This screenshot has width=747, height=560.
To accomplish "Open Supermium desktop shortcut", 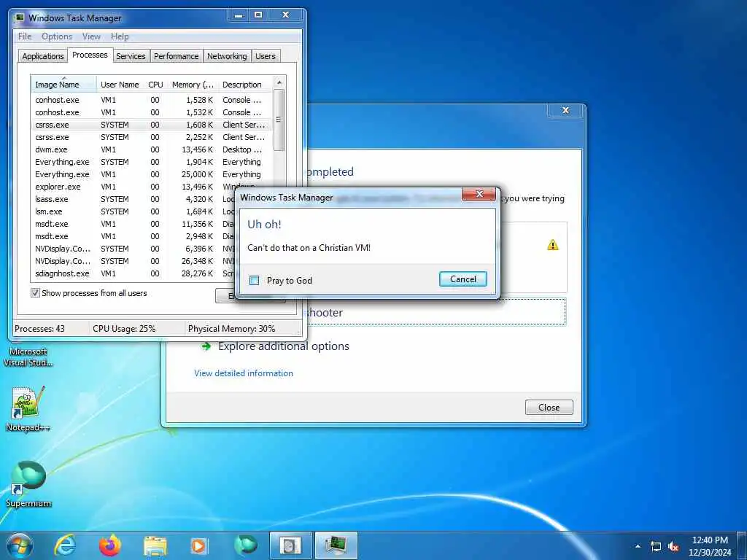I will click(x=28, y=483).
